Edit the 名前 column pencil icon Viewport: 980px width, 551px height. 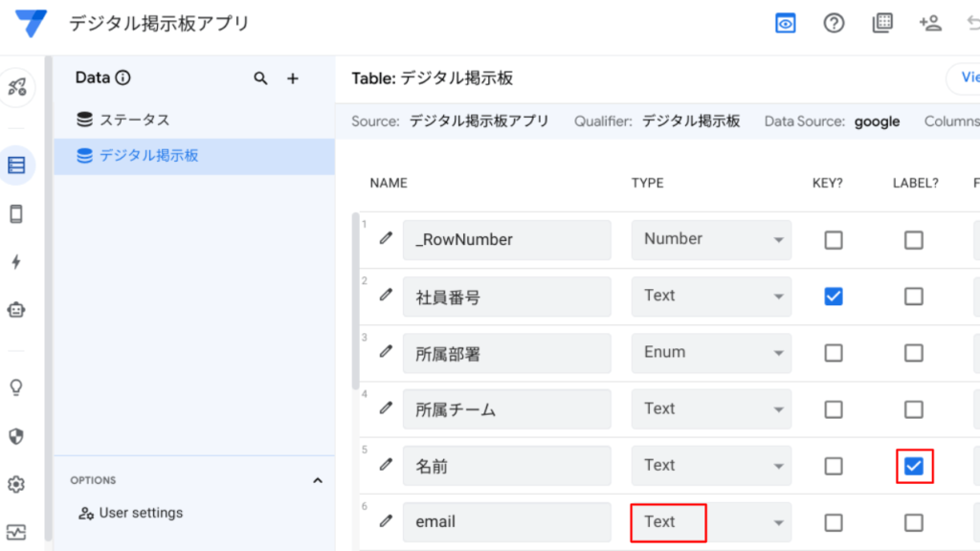[x=386, y=466]
